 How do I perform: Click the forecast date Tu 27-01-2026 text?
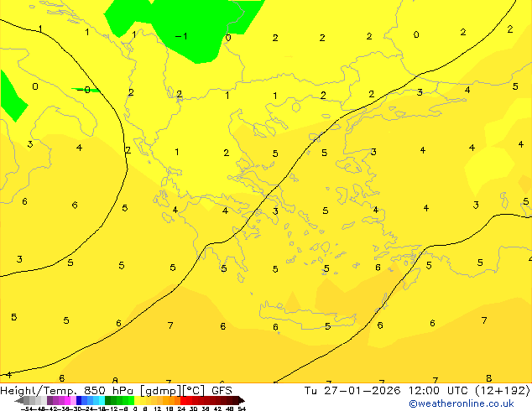point(352,391)
